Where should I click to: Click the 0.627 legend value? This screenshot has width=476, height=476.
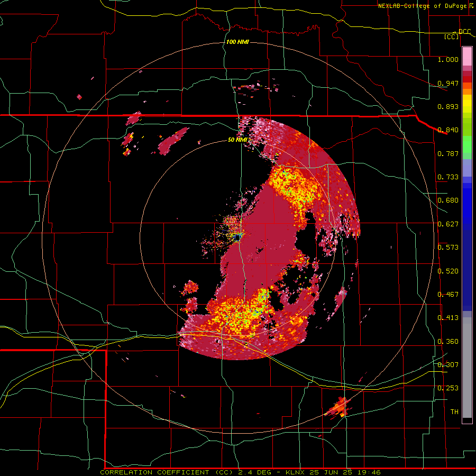448,224
